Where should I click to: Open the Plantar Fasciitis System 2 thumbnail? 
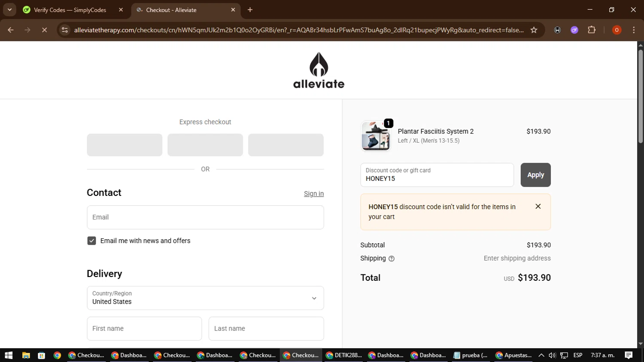point(376,136)
